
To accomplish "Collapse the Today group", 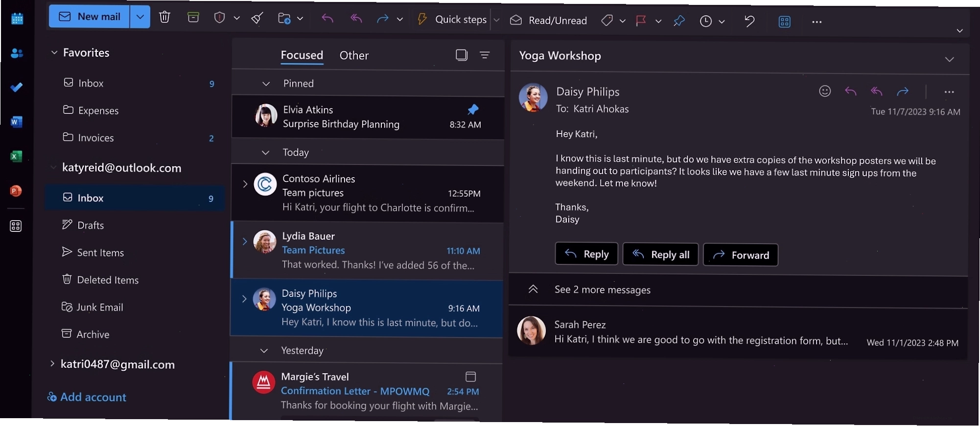I will (265, 153).
